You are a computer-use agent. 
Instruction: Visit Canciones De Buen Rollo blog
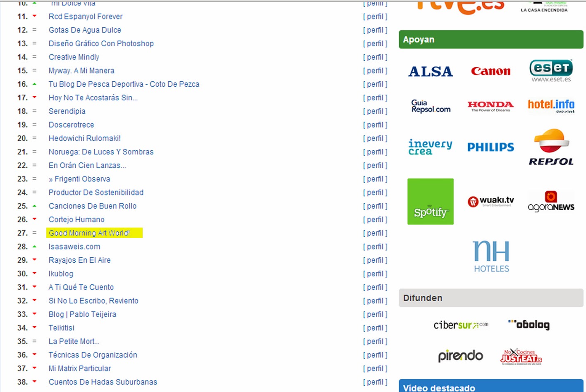pos(93,206)
